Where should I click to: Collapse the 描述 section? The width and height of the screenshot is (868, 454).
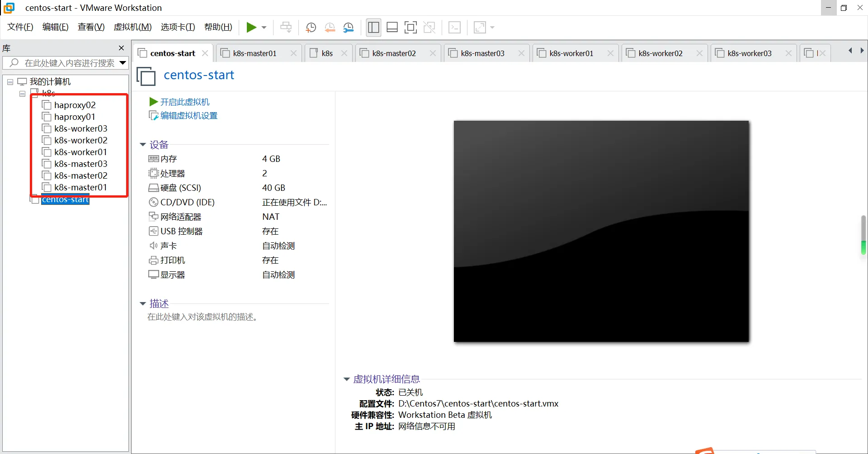[x=143, y=304]
